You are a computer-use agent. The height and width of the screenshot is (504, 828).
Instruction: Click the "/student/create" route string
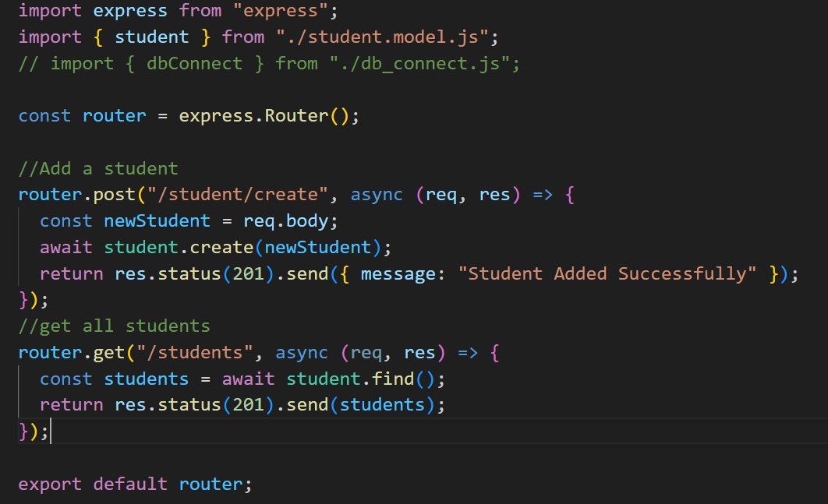point(238,195)
